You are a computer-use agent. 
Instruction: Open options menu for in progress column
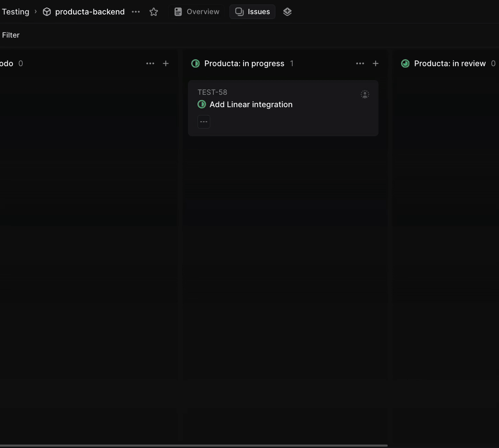tap(360, 64)
